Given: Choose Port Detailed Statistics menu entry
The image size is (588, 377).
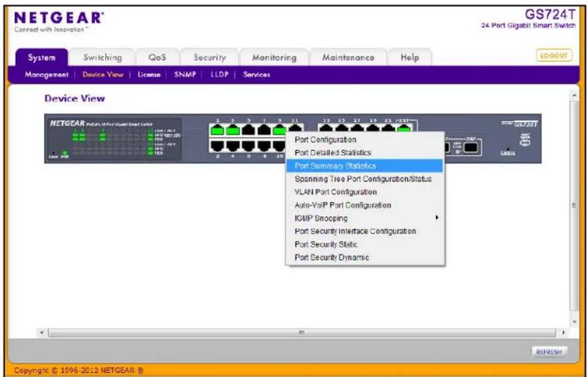Looking at the screenshot, I should tap(364, 153).
